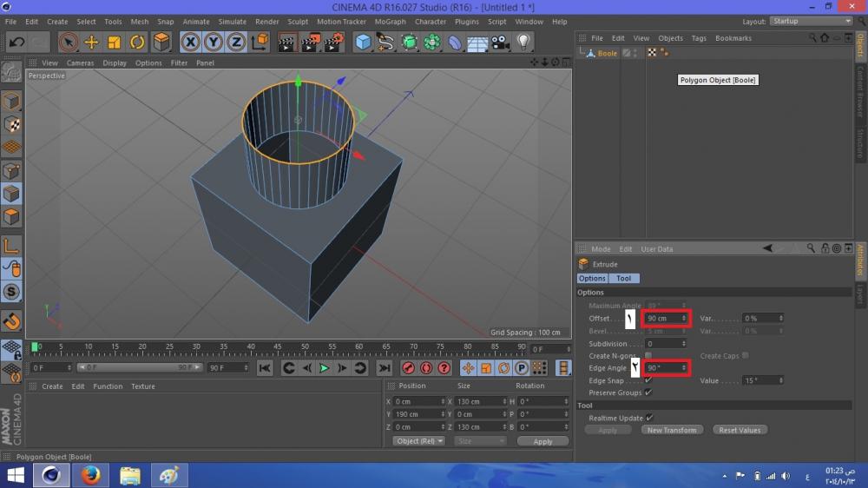The width and height of the screenshot is (868, 488).
Task: Add a Light object from toolbar
Action: [523, 42]
